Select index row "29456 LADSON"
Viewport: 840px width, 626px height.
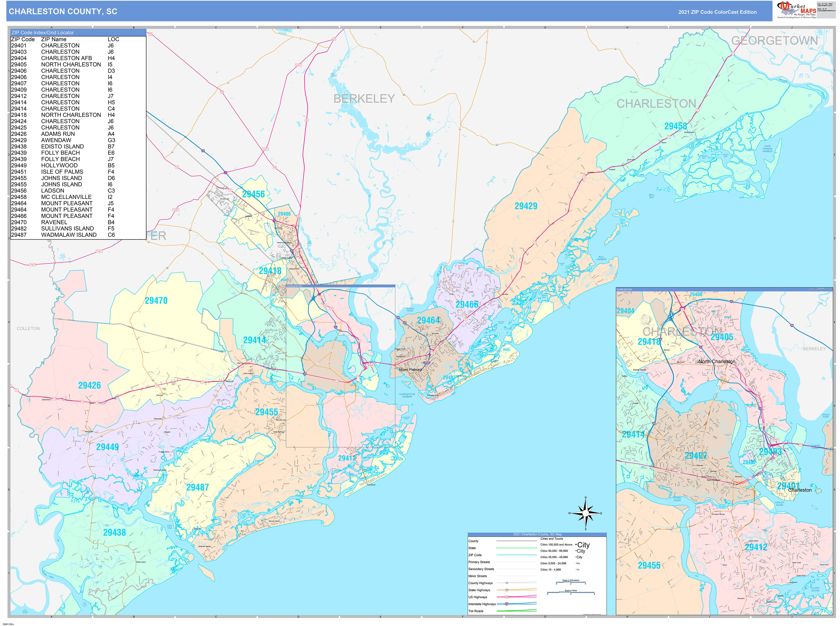pyautogui.click(x=63, y=191)
